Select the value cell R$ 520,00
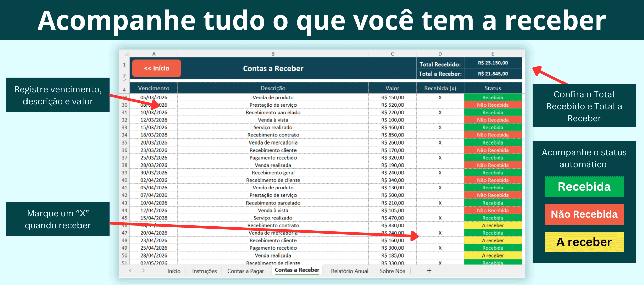Screen dimensions: 644x285 pos(392,105)
